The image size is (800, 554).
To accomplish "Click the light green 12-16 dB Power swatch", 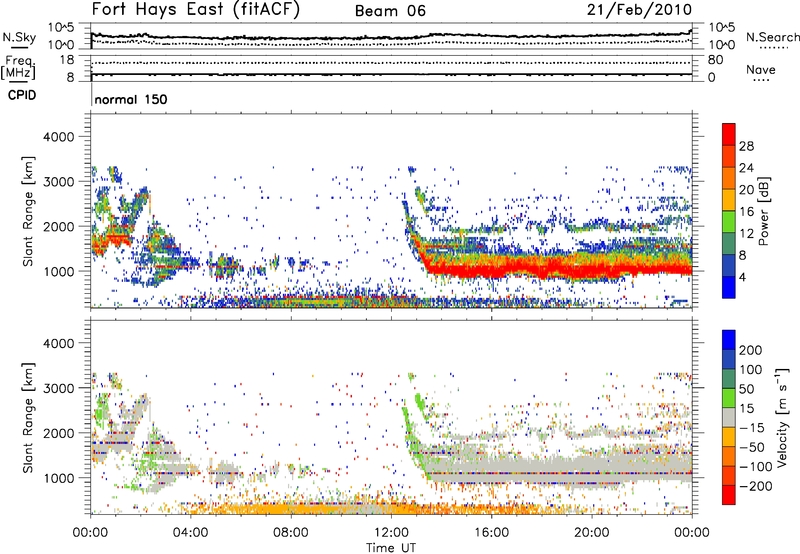I will click(x=729, y=221).
